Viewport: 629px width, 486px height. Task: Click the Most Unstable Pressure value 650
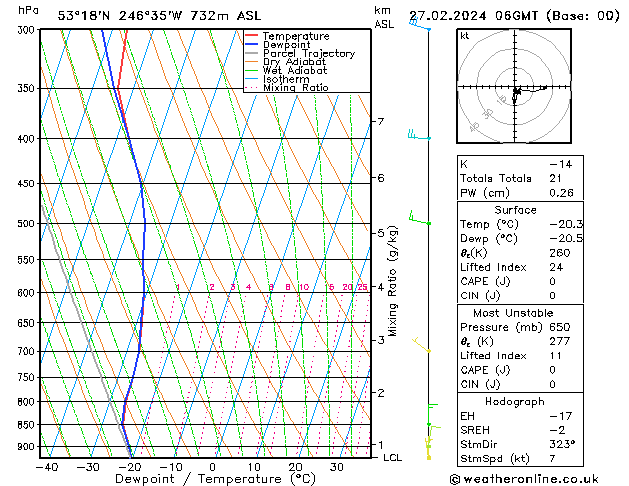click(560, 327)
